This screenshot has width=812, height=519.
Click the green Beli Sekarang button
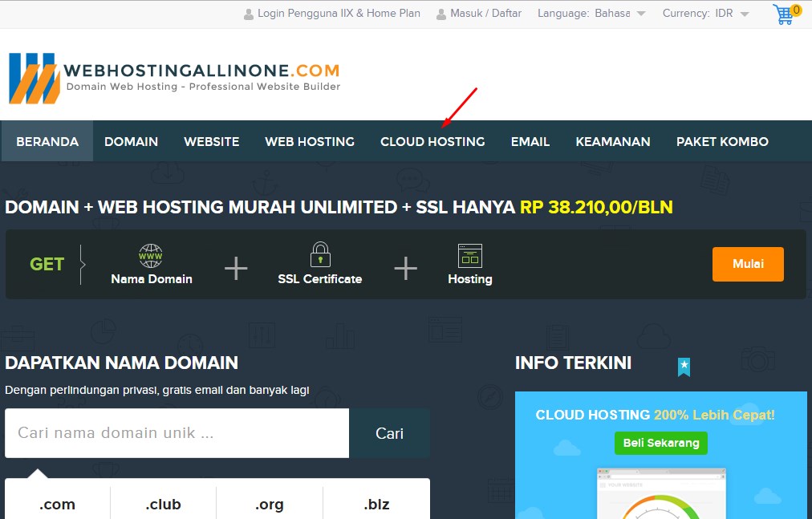[x=661, y=443]
